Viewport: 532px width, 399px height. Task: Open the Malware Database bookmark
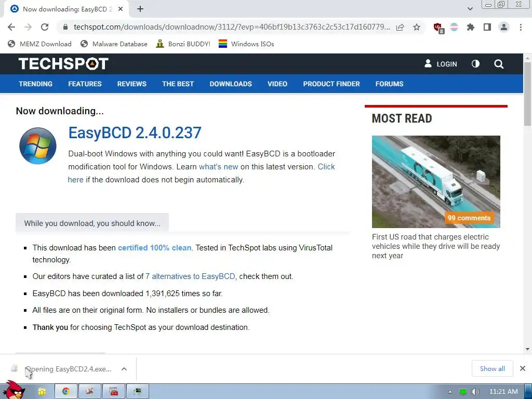114,44
